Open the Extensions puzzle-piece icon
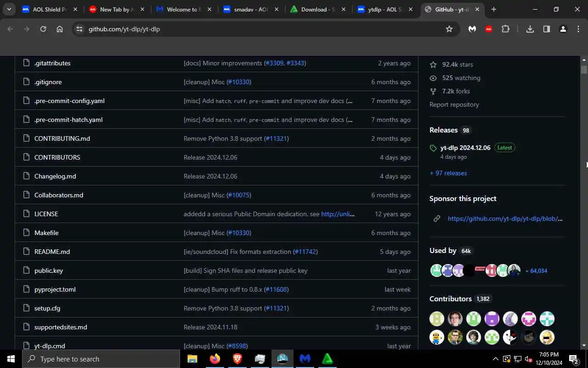 506,29
